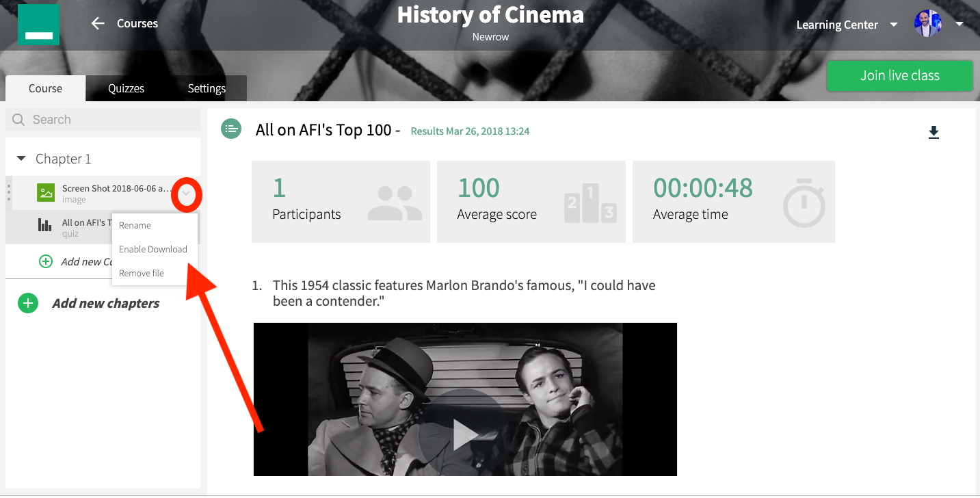The image size is (980, 498).
Task: Collapse the Chapter 1 section
Action: pyautogui.click(x=21, y=159)
